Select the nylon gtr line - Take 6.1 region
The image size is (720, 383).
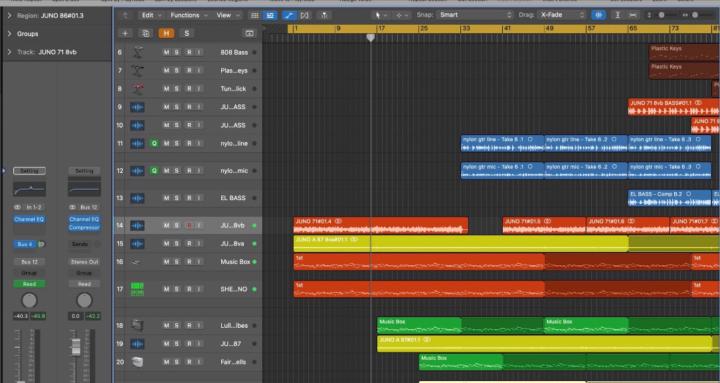click(x=503, y=143)
